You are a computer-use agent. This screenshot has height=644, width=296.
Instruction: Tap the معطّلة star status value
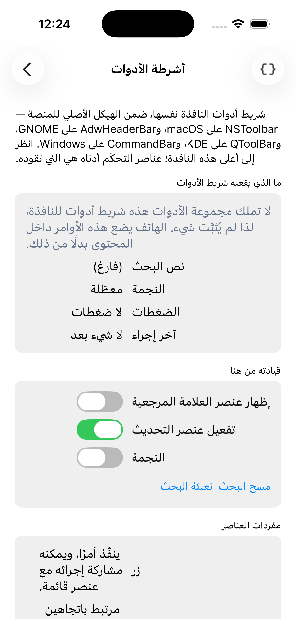[x=107, y=289]
